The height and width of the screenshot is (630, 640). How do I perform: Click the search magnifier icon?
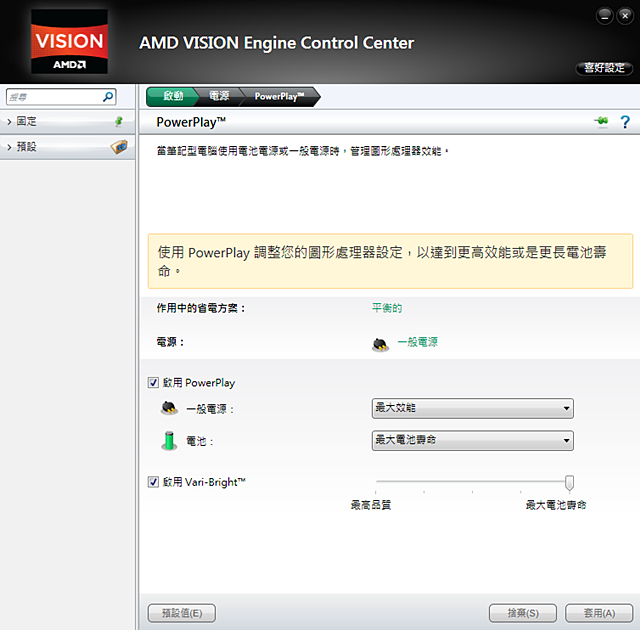pyautogui.click(x=108, y=97)
